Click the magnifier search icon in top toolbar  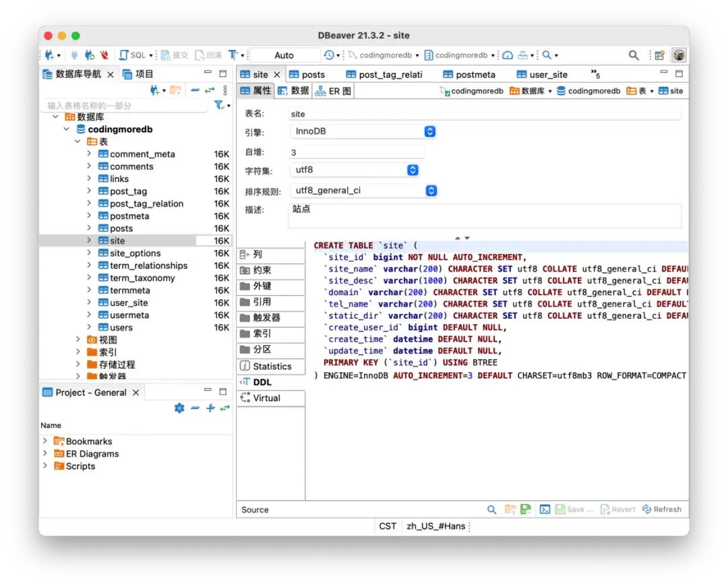click(x=634, y=55)
